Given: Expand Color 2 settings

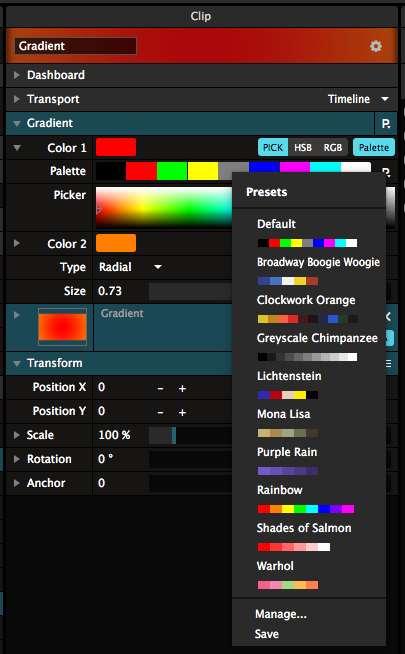Looking at the screenshot, I should (17, 243).
